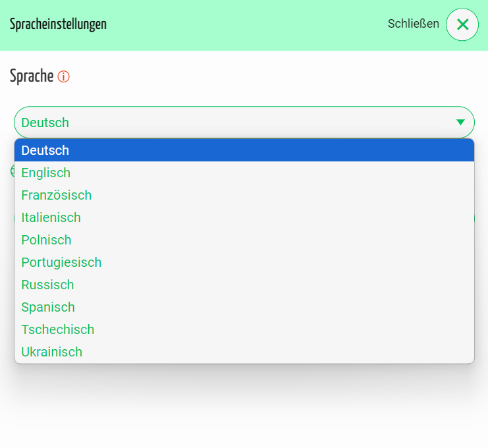Select the Italienisch option
Image resolution: width=488 pixels, height=448 pixels.
[x=51, y=217]
